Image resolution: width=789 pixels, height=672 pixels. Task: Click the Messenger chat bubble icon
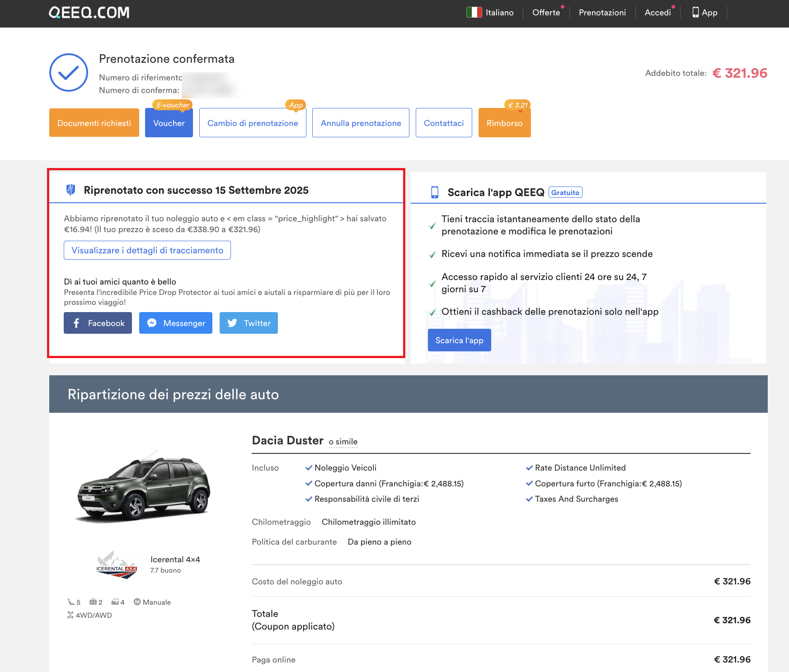(152, 323)
